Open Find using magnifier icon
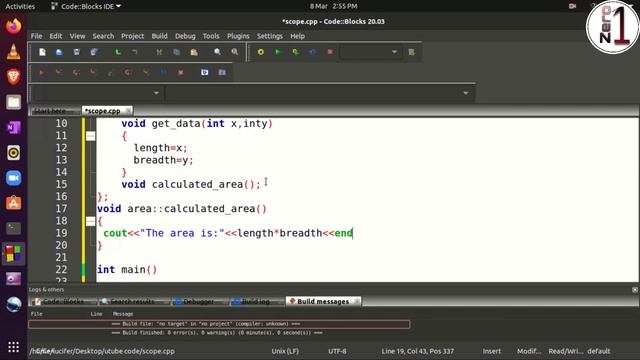The width and height of the screenshot is (640, 360). (218, 52)
